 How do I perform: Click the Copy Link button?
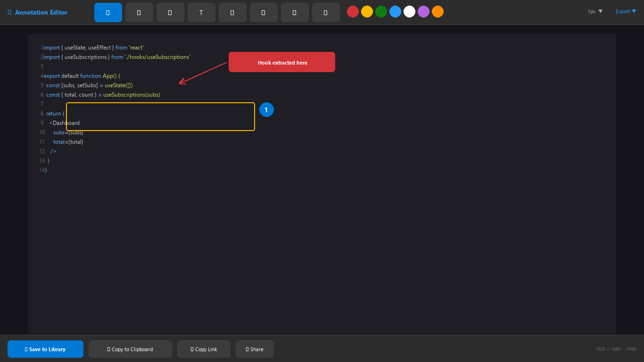(204, 349)
